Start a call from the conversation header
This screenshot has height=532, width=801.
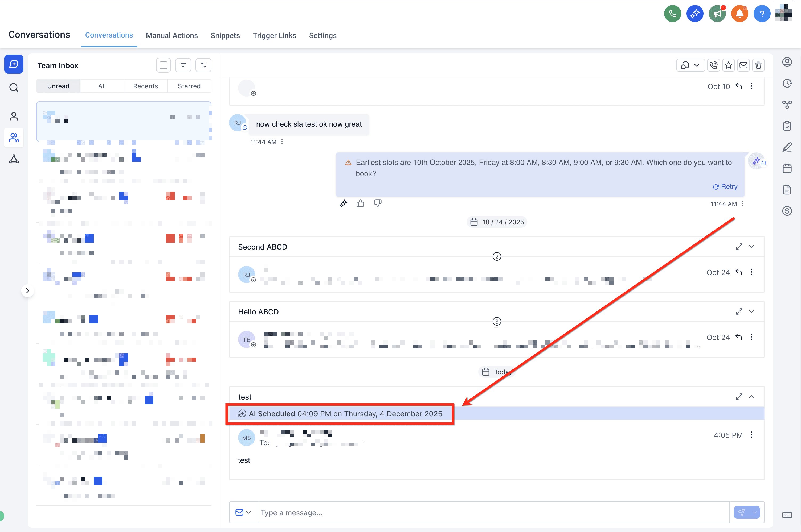point(713,65)
